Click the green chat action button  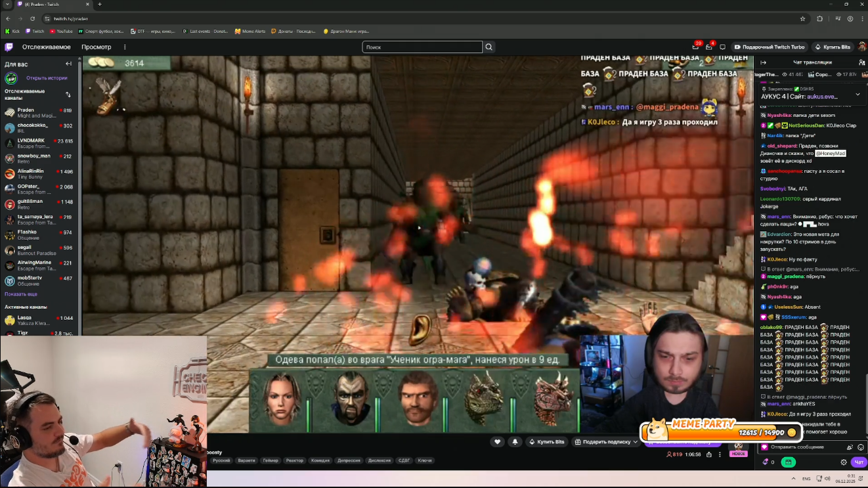789,462
